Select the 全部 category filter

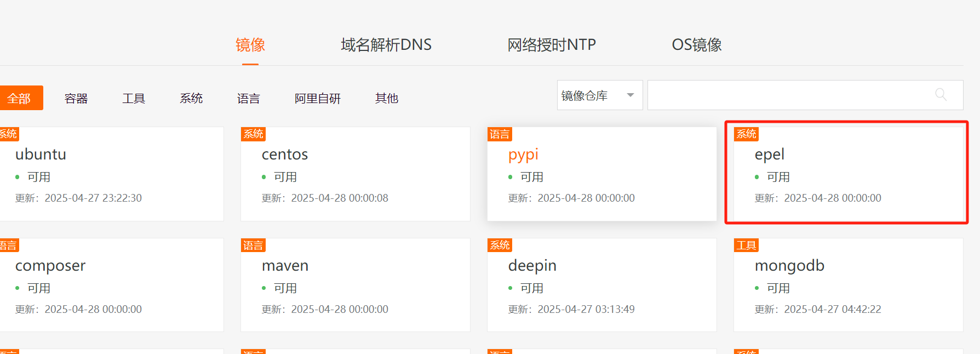(20, 98)
